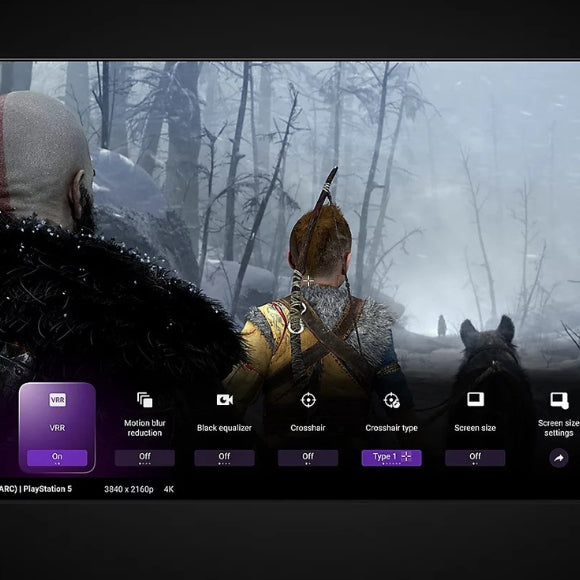Click the Motion blur reduction label
This screenshot has height=580, width=580.
(x=145, y=428)
